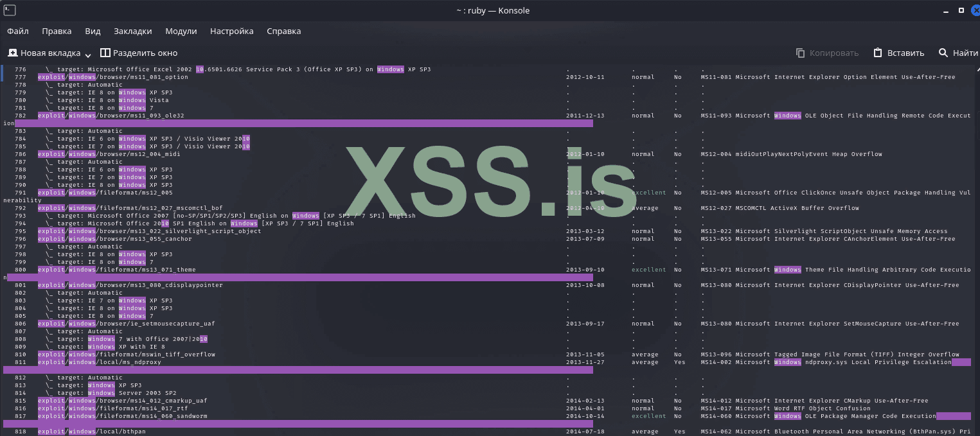Click the path exploit/windows/browser/ms11_093_ole32
Screen dimensions: 980x436
tap(111, 116)
